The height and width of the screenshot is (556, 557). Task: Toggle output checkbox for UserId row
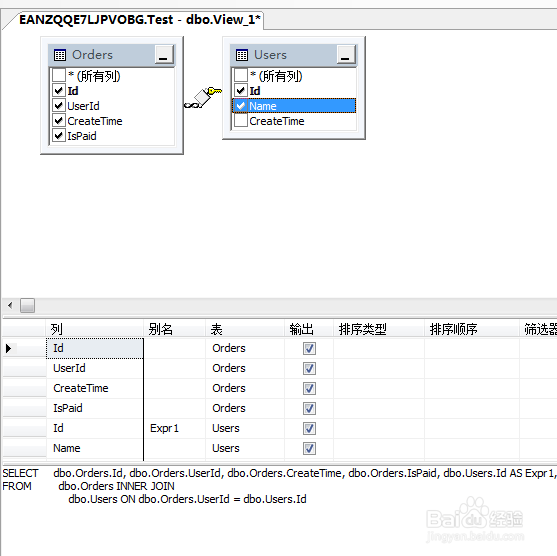pyautogui.click(x=309, y=368)
